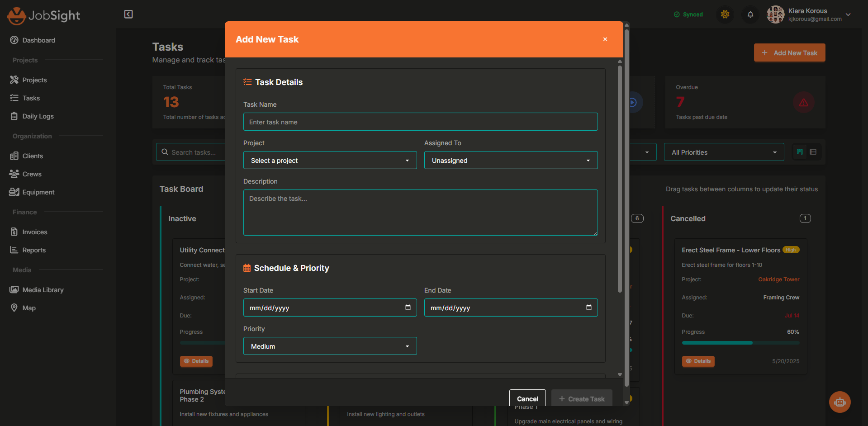Open notifications bell

click(x=750, y=14)
